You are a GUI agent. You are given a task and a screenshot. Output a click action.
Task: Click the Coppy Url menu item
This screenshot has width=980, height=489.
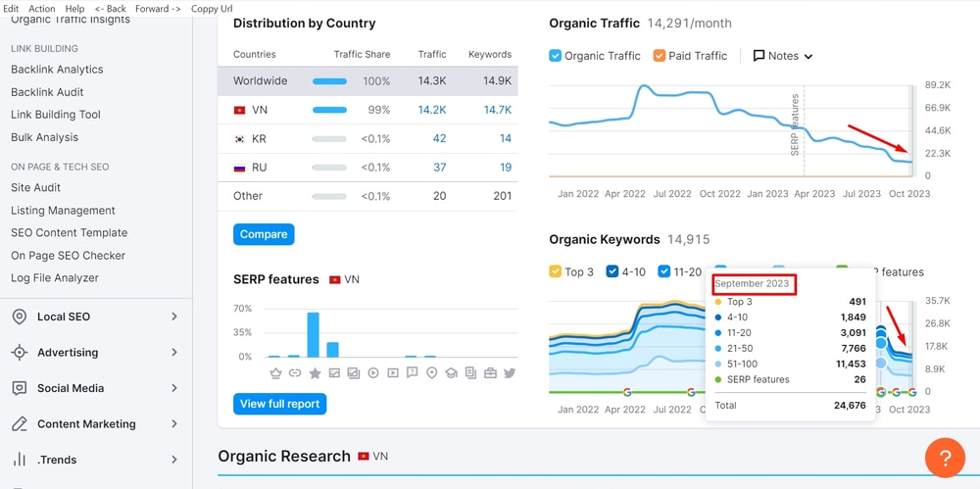(x=212, y=9)
